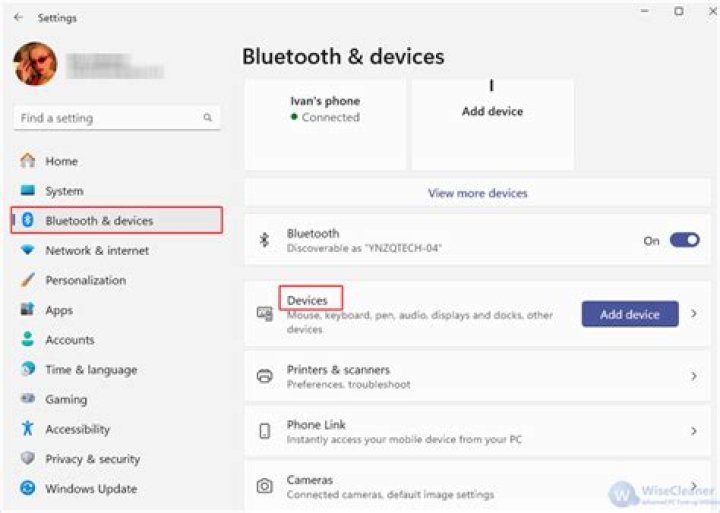Click the search magnifier icon
This screenshot has height=513, width=720.
tap(208, 118)
